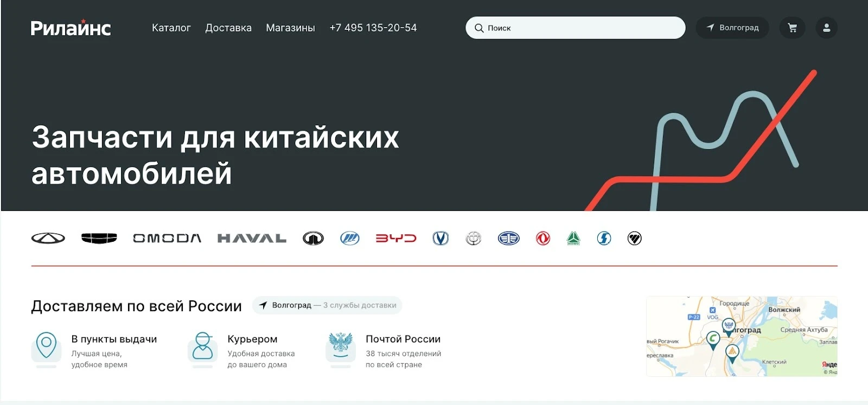Click the Рилайнс site logo
The height and width of the screenshot is (405, 868).
click(x=71, y=28)
